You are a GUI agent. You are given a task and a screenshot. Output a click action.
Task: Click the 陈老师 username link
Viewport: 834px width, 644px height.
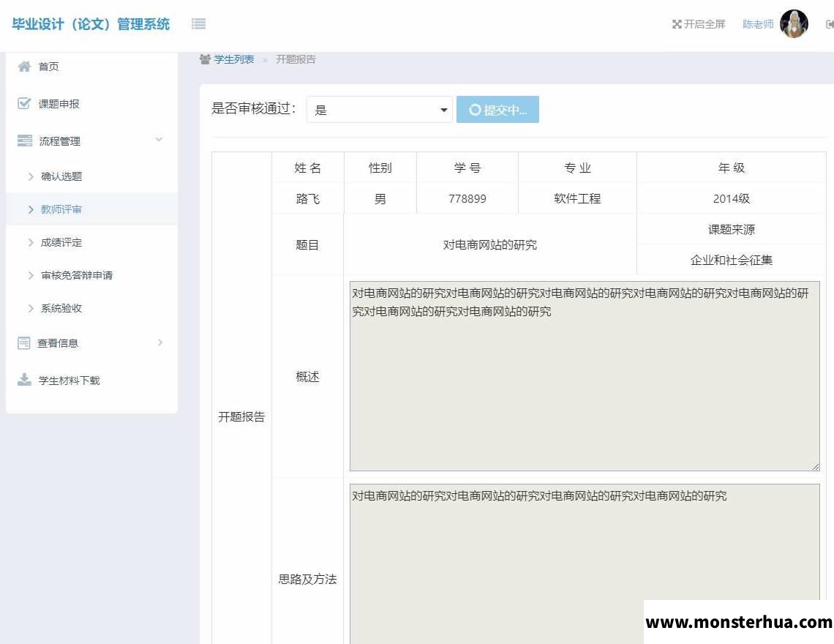tap(758, 24)
